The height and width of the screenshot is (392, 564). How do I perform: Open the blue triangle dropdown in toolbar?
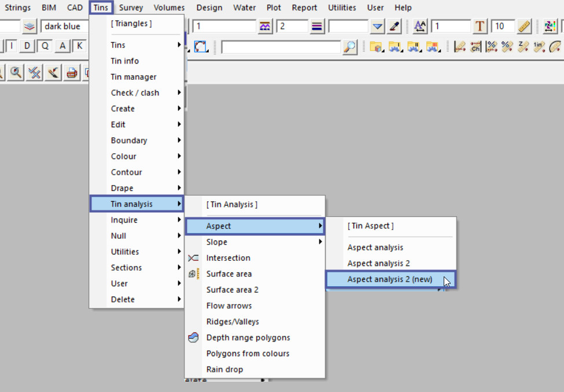pyautogui.click(x=377, y=27)
